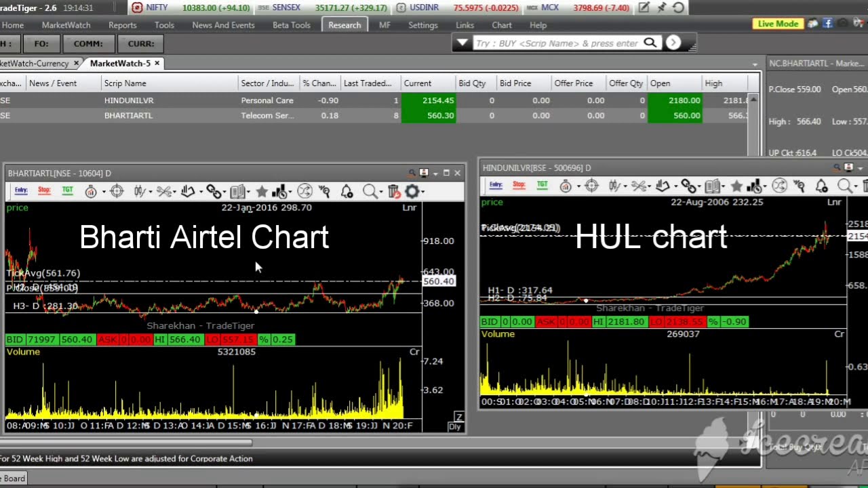Toggle Live Mode button
Image resolution: width=868 pixels, height=488 pixels.
tap(778, 23)
